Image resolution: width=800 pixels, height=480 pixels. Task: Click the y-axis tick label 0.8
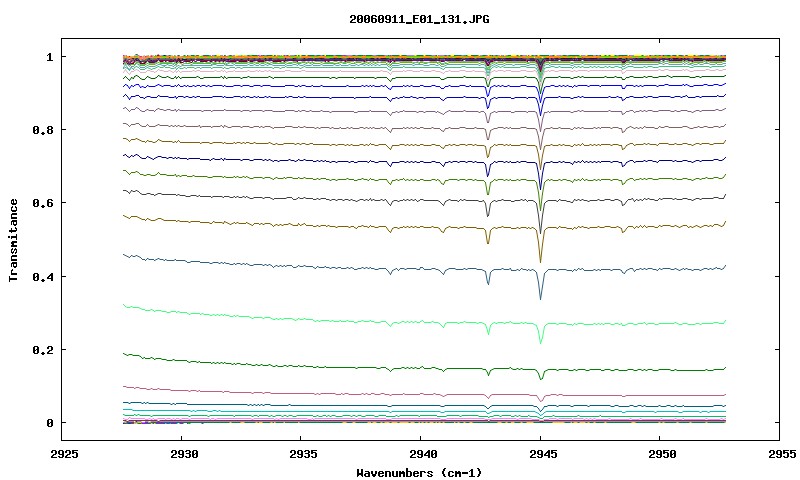tap(42, 130)
